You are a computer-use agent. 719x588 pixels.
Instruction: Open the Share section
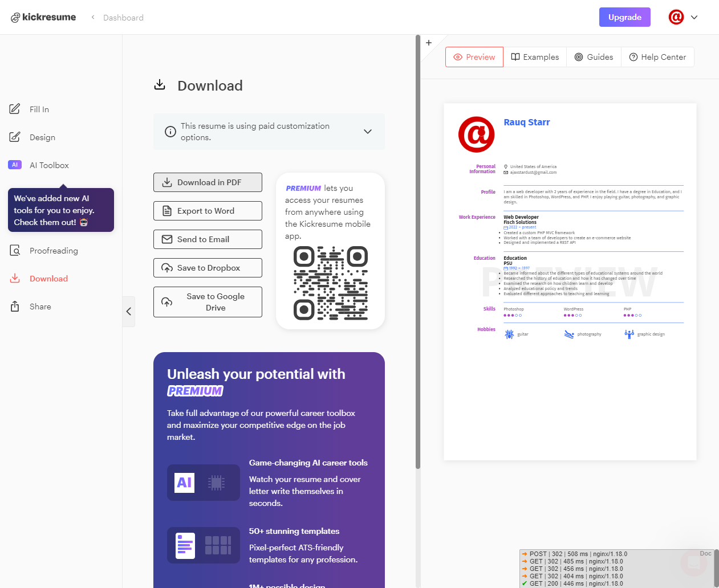point(40,307)
